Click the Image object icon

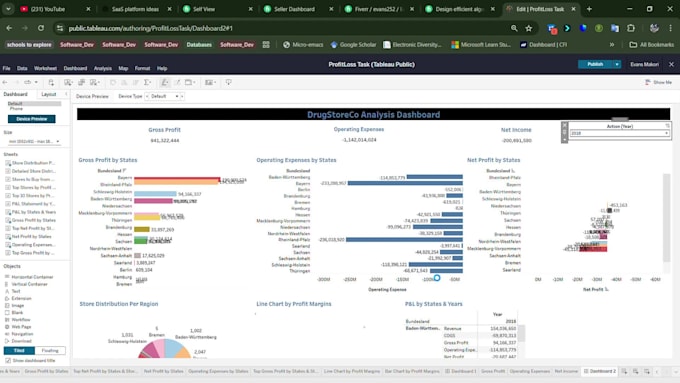coord(7,305)
